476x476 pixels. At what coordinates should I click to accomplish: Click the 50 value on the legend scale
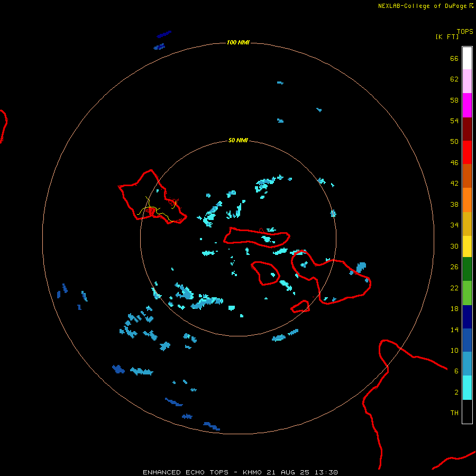coord(454,141)
